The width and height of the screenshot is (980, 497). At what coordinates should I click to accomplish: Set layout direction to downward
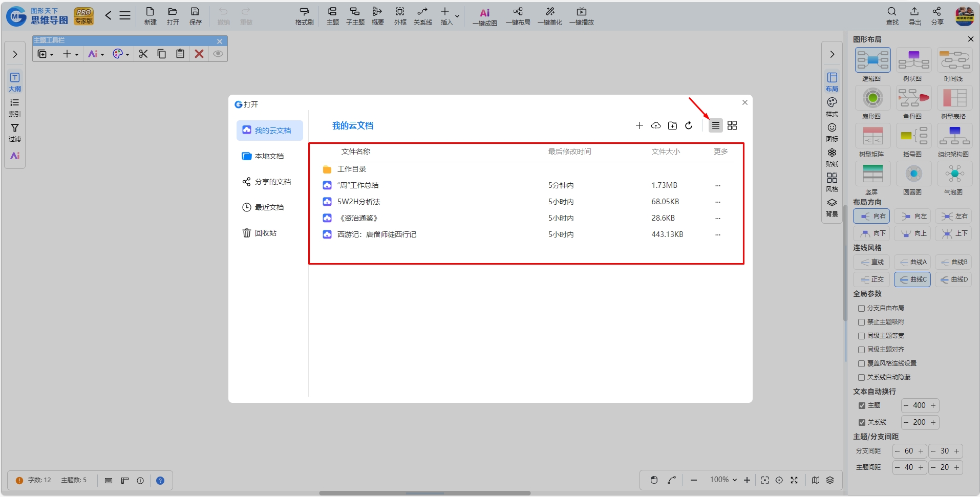[871, 233]
